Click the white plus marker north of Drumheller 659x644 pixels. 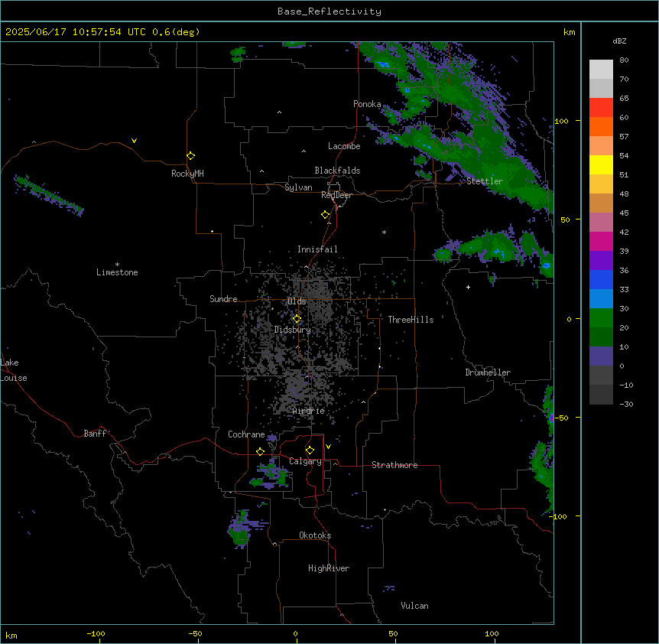click(x=468, y=287)
